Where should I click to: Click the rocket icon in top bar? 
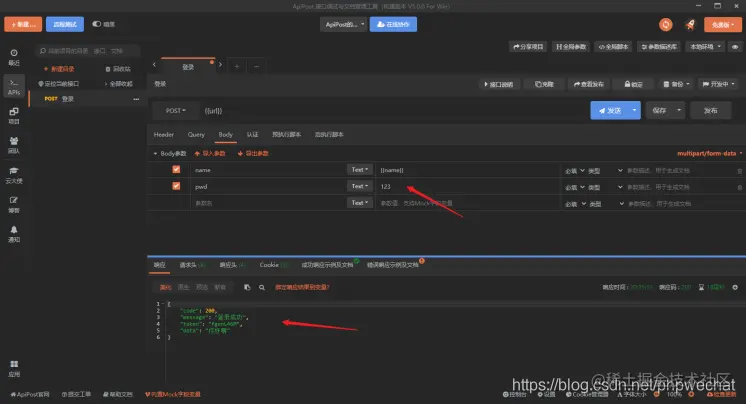(690, 24)
